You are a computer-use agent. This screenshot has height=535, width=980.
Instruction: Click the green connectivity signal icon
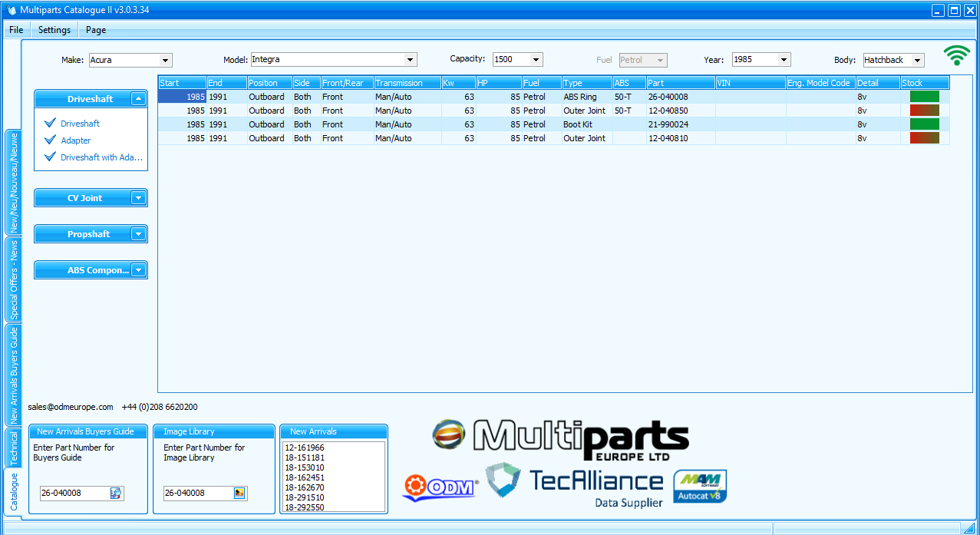click(957, 54)
